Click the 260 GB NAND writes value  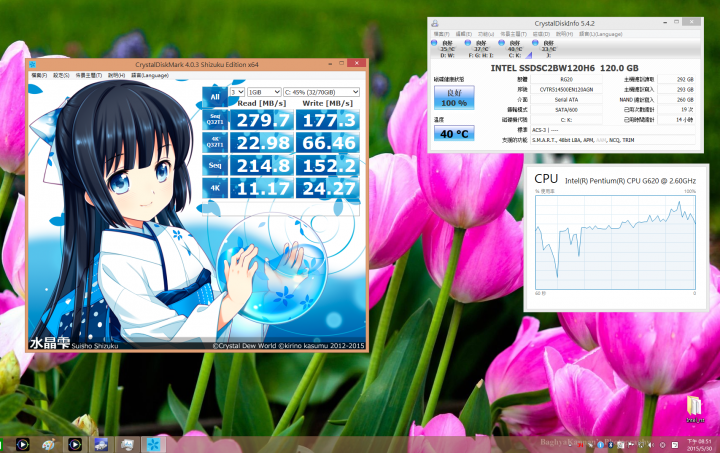tap(676, 100)
